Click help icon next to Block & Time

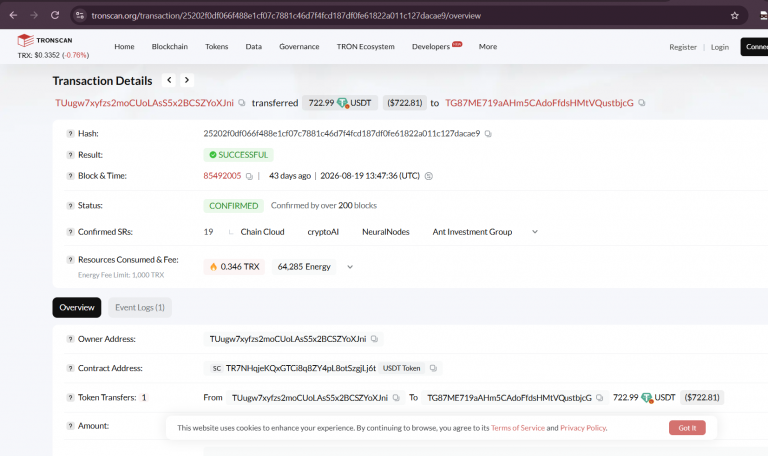(70, 176)
